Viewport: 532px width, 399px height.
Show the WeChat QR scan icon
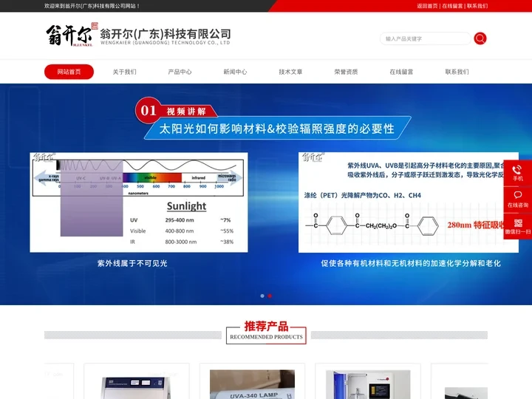[518, 226]
